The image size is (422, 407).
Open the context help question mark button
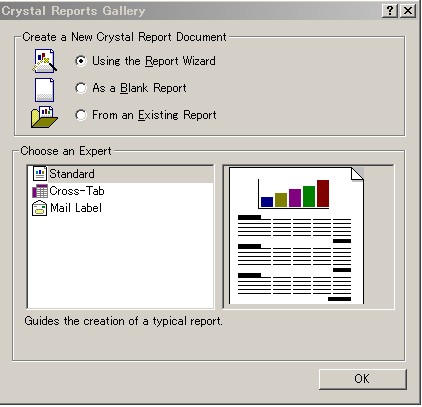(x=390, y=11)
